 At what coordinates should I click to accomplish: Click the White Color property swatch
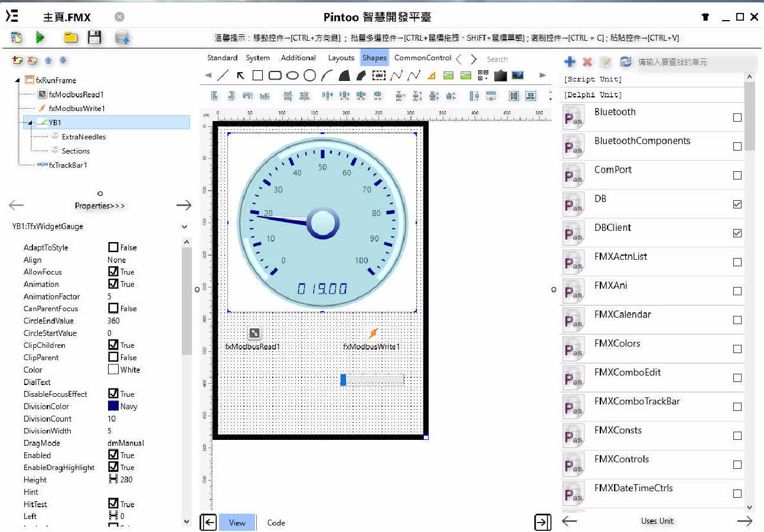click(113, 370)
